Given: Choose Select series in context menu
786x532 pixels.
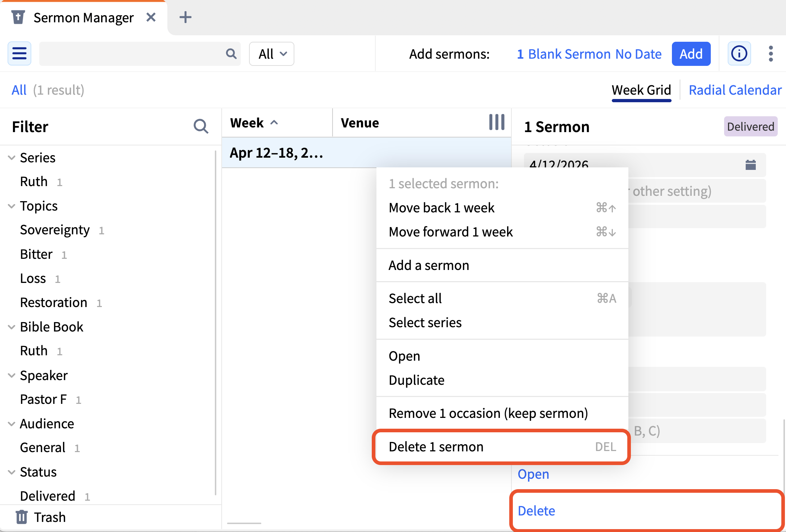Looking at the screenshot, I should [502, 323].
